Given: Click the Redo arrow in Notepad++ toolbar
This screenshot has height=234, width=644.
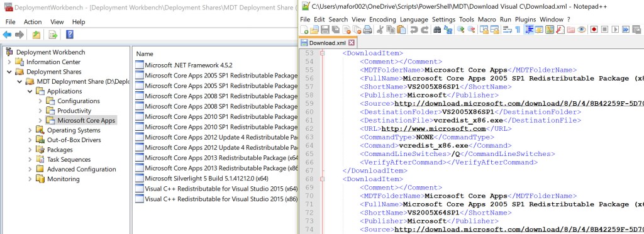Looking at the screenshot, I should pos(425,30).
